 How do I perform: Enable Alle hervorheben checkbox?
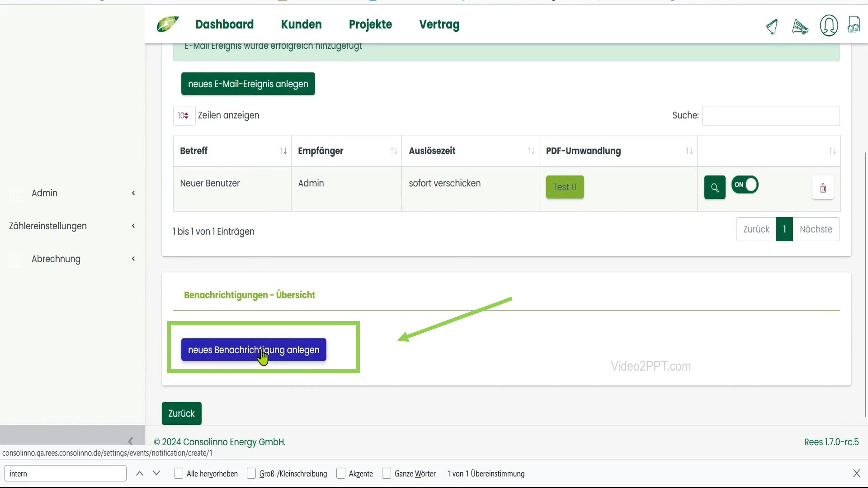179,473
